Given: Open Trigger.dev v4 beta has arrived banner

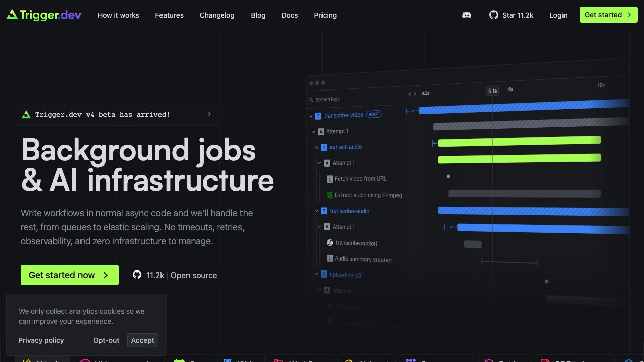Looking at the screenshot, I should [117, 114].
